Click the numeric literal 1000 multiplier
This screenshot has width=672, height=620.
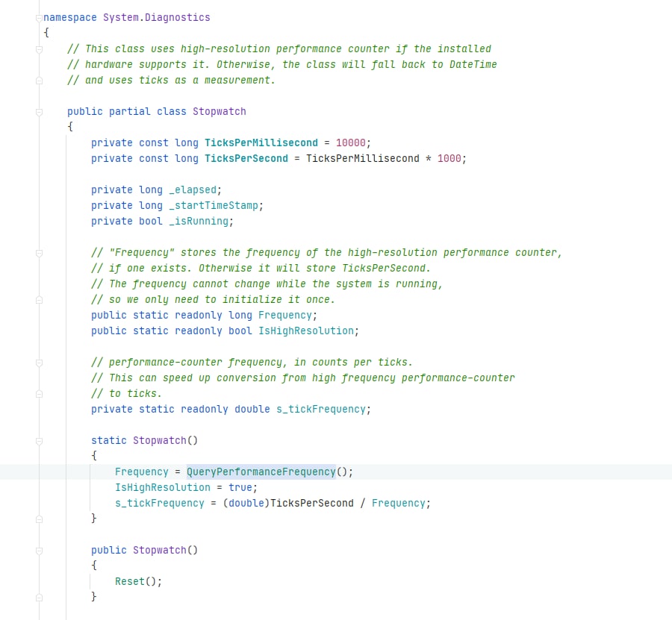pyautogui.click(x=449, y=158)
